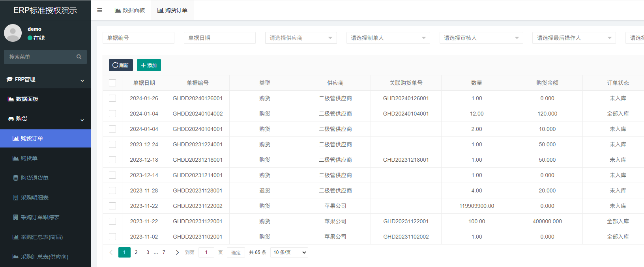
Task: Open 采购订单跟踪表 in sidebar
Action: [40, 217]
